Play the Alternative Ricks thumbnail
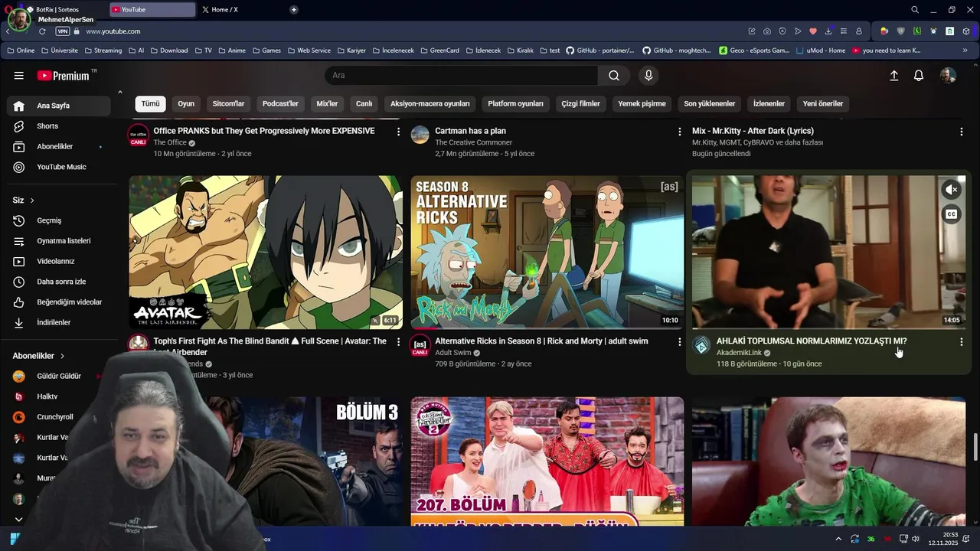The width and height of the screenshot is (980, 551). 547,253
